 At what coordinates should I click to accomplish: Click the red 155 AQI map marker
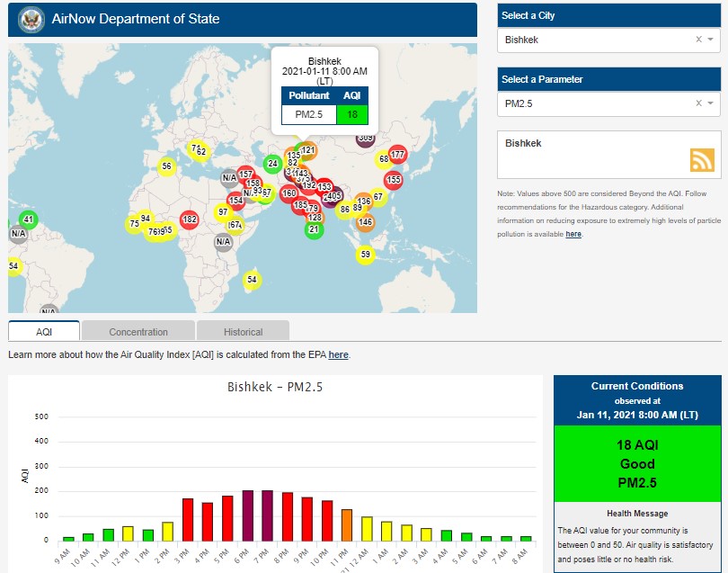tap(393, 180)
